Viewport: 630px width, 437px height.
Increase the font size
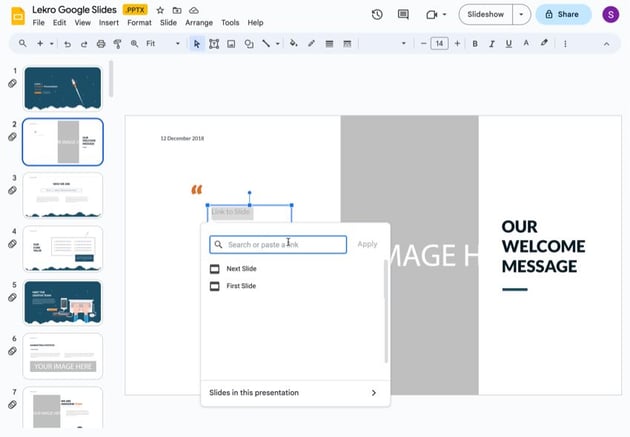pos(457,43)
